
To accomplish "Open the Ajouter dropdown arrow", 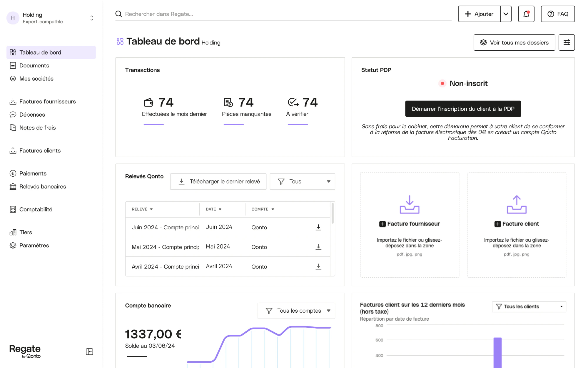I will point(506,14).
